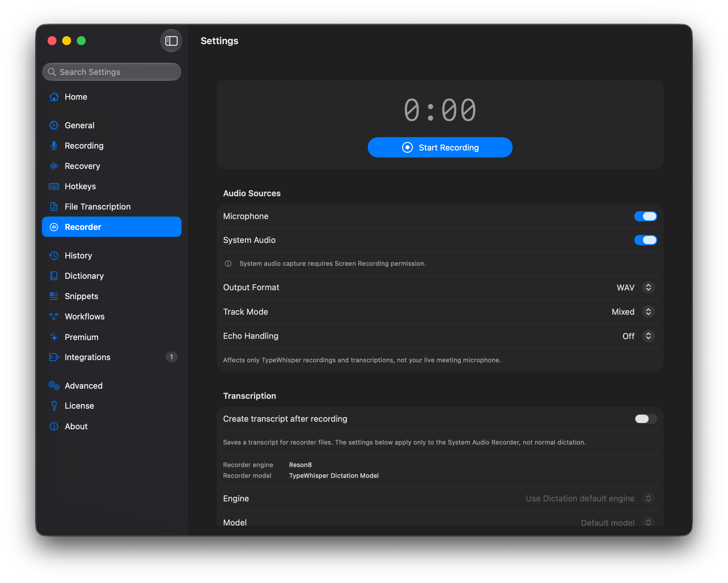The height and width of the screenshot is (583, 728).
Task: Click the Recorder engine value Reson8
Action: coord(300,465)
